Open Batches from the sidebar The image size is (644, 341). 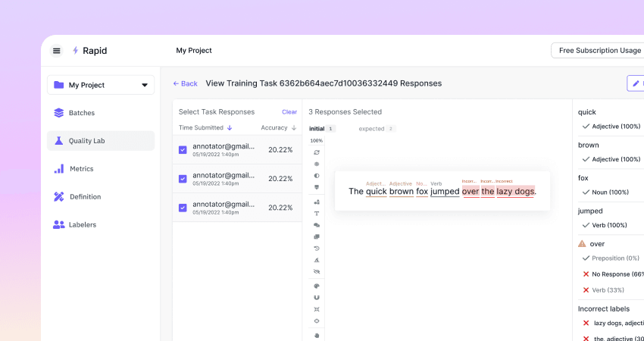(x=81, y=113)
